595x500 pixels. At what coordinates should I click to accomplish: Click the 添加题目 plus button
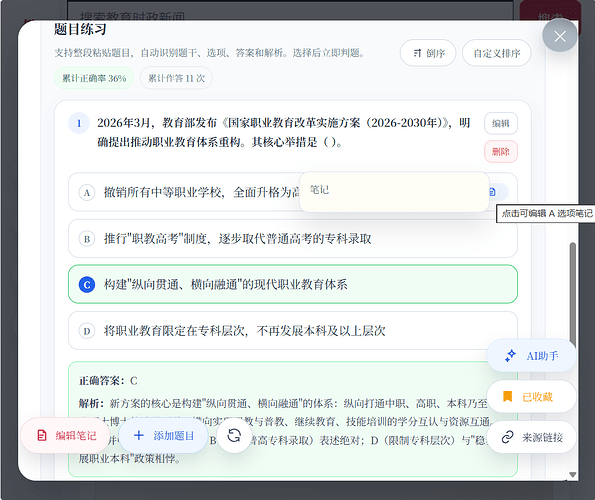pos(164,435)
